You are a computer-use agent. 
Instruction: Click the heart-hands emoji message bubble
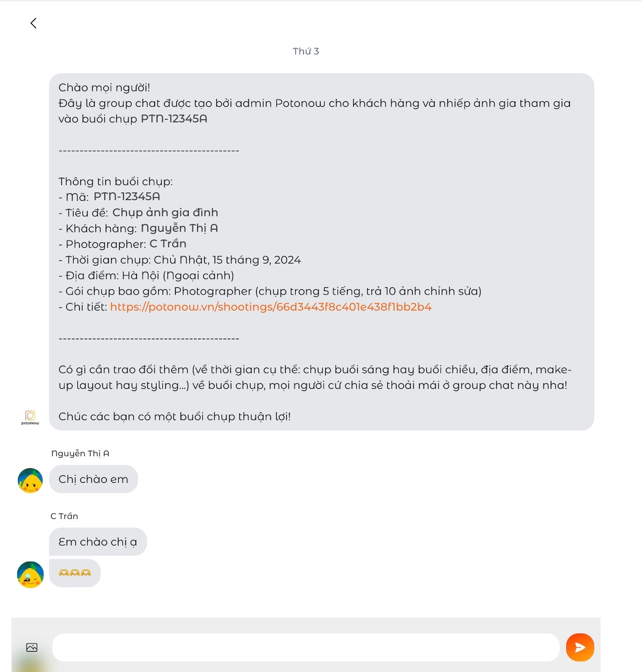point(75,573)
